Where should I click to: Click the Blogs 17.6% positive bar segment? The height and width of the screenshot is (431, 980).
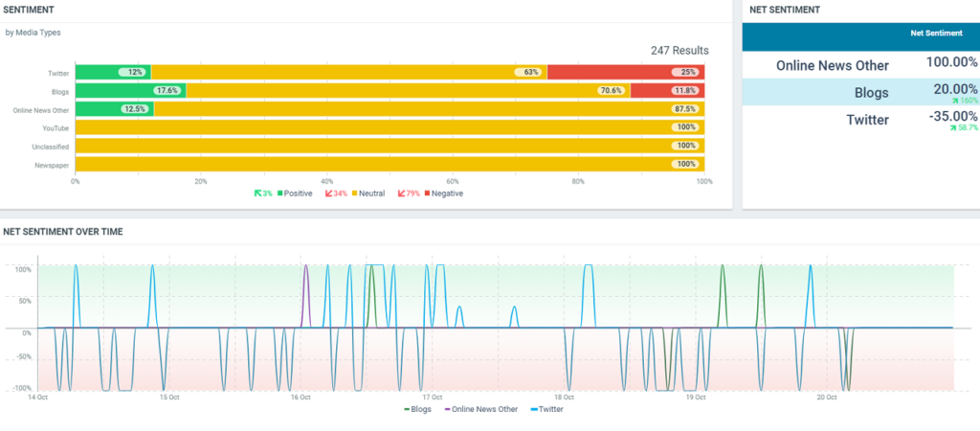click(130, 91)
